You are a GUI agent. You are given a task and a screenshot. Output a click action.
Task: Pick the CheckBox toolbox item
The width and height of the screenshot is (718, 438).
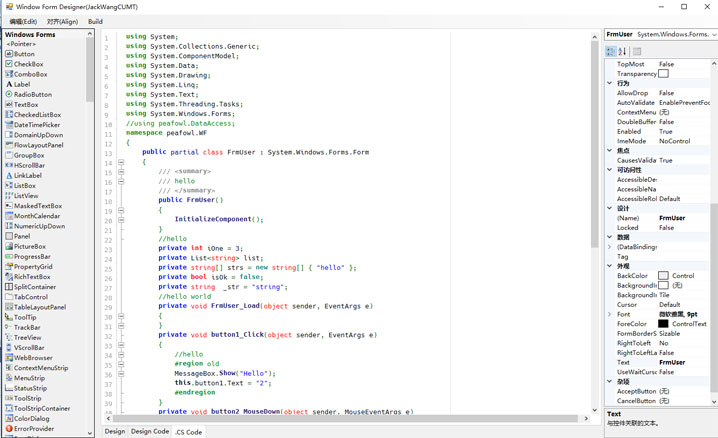click(24, 64)
